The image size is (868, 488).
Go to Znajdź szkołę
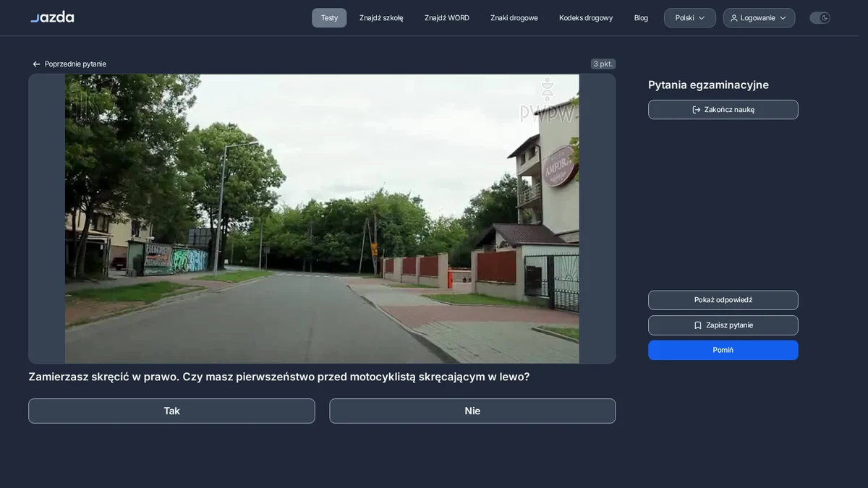point(381,18)
